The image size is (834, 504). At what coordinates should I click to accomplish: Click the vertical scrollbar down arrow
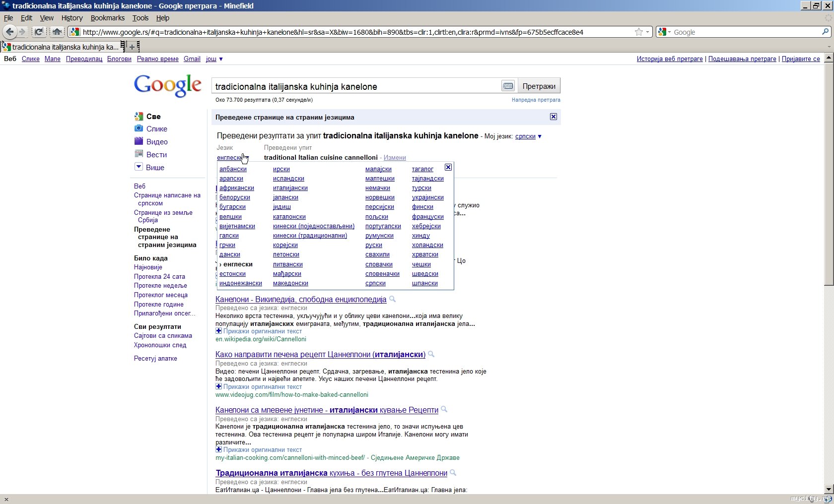click(x=829, y=489)
